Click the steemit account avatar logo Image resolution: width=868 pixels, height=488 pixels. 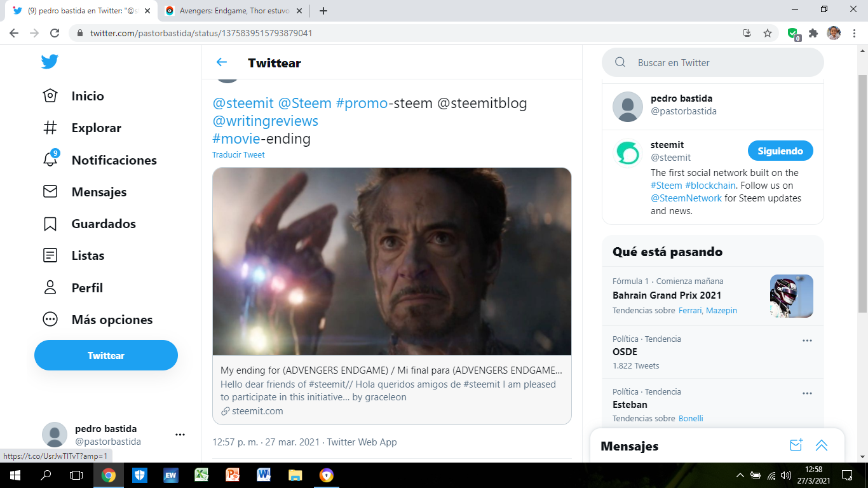pos(628,153)
